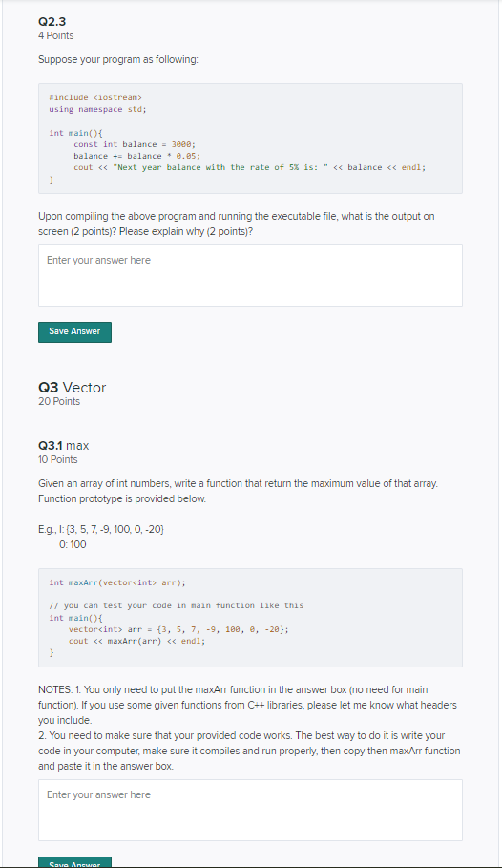502x868 pixels.
Task: Click the 'int maxArr(vector<int> arr);' prototype line
Action: click(x=117, y=582)
